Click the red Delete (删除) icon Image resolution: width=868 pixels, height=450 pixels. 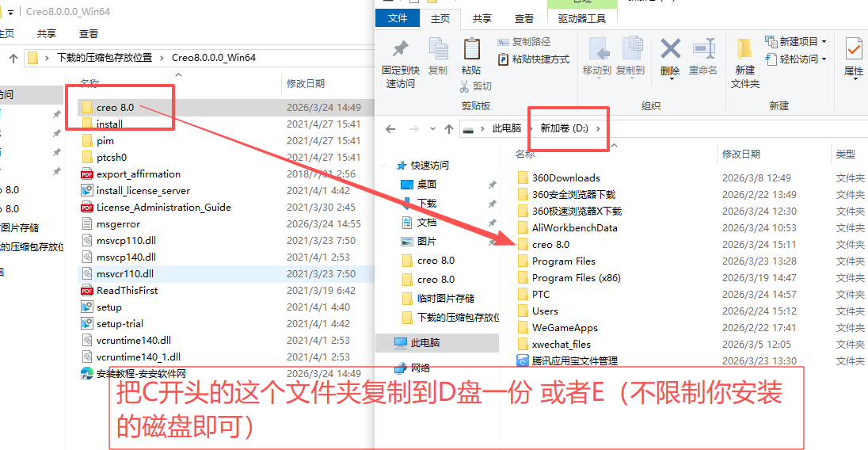pyautogui.click(x=670, y=48)
